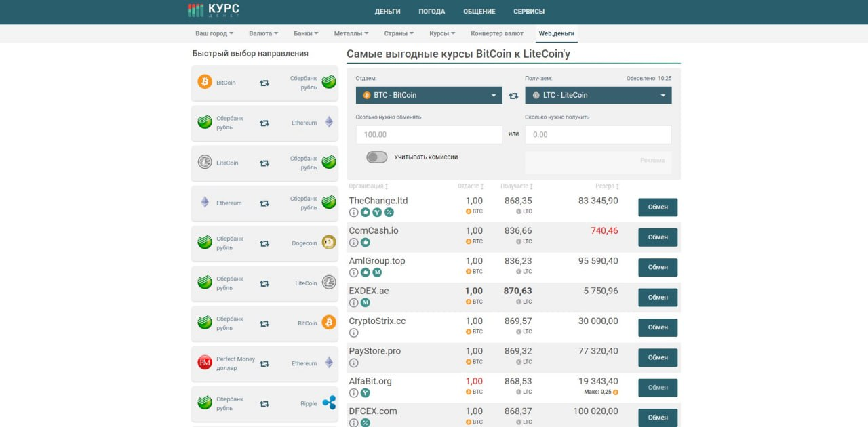This screenshot has width=868, height=427.
Task: Expand the Курсы menu
Action: point(442,33)
